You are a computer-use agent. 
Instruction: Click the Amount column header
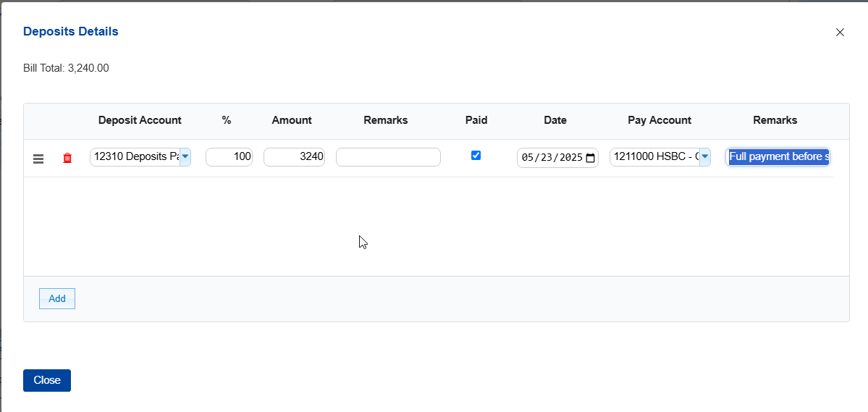[292, 120]
